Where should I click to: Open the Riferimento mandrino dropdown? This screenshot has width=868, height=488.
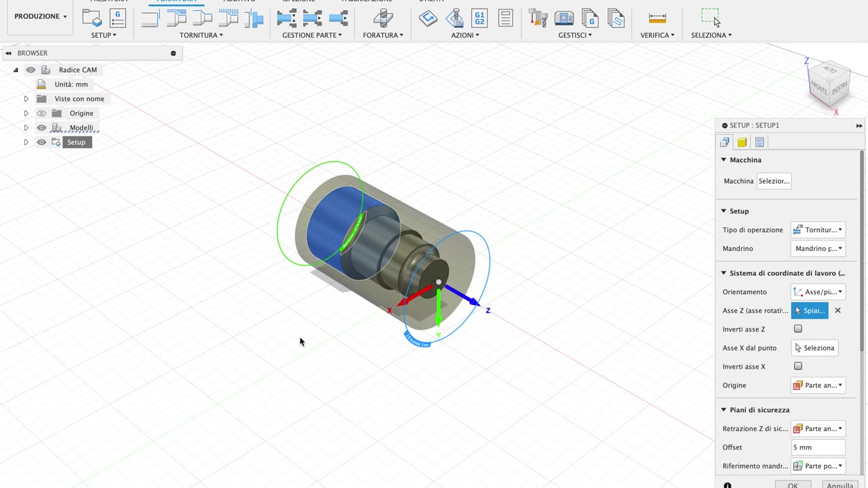pyautogui.click(x=818, y=466)
